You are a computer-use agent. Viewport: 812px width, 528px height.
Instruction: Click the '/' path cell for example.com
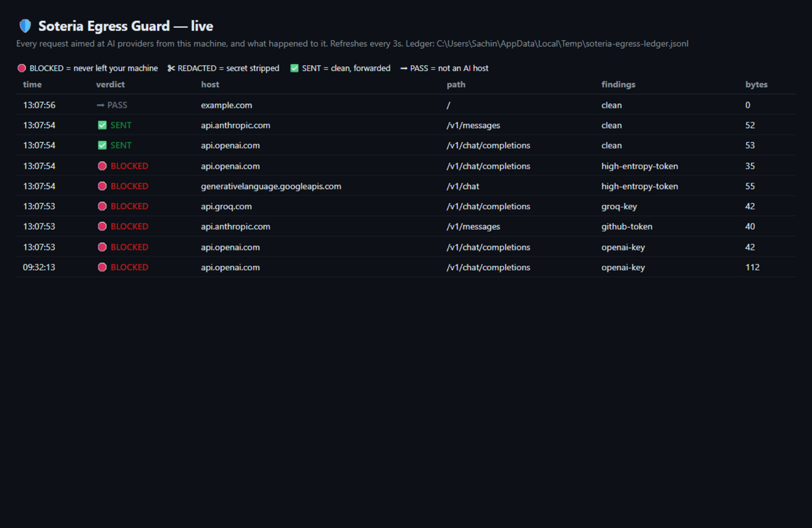click(448, 105)
